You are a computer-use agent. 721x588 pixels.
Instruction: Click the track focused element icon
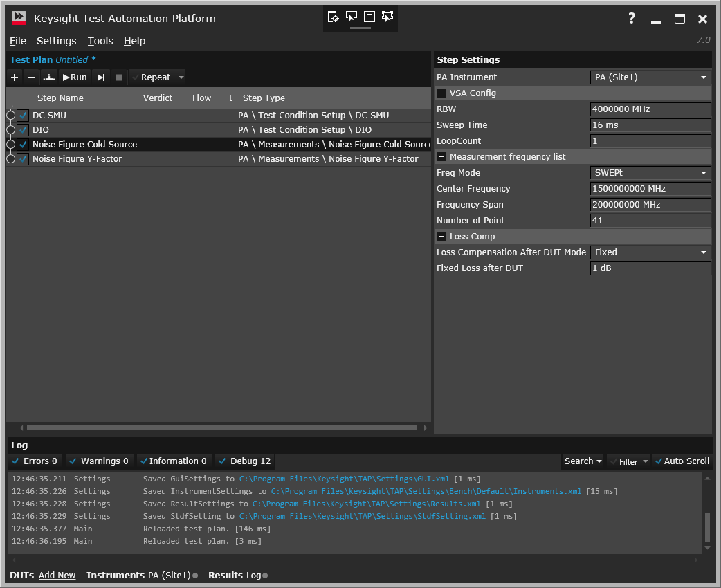point(387,17)
